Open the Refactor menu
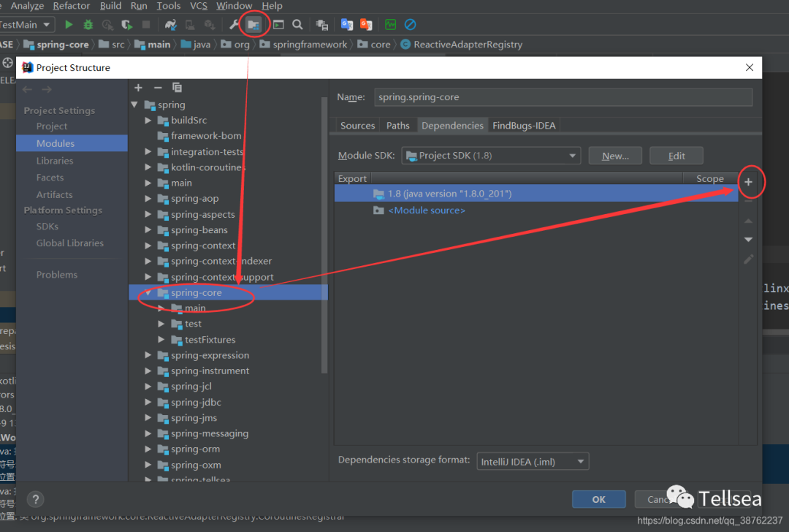 [72, 6]
